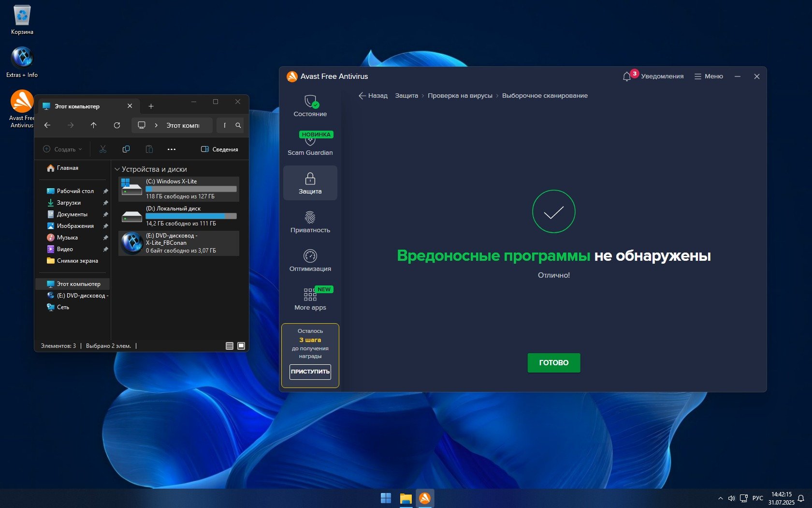Refresh the File Explorer view

click(117, 125)
